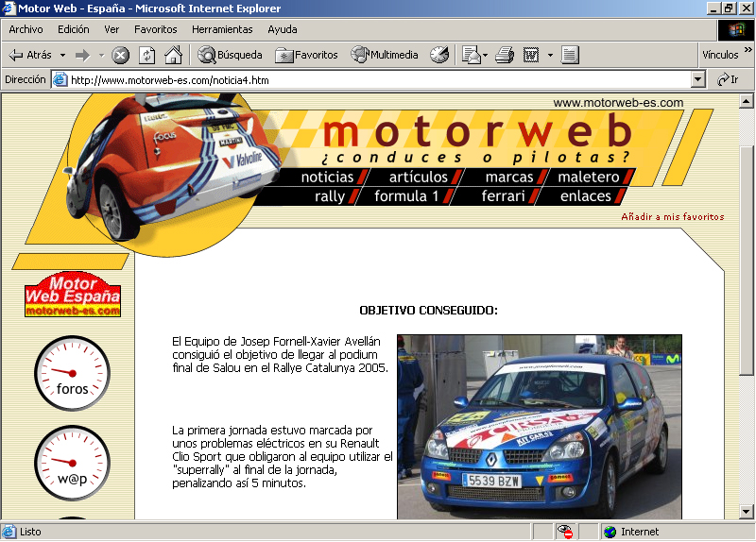
Task: Click the scrollbar up arrow
Action: click(747, 101)
